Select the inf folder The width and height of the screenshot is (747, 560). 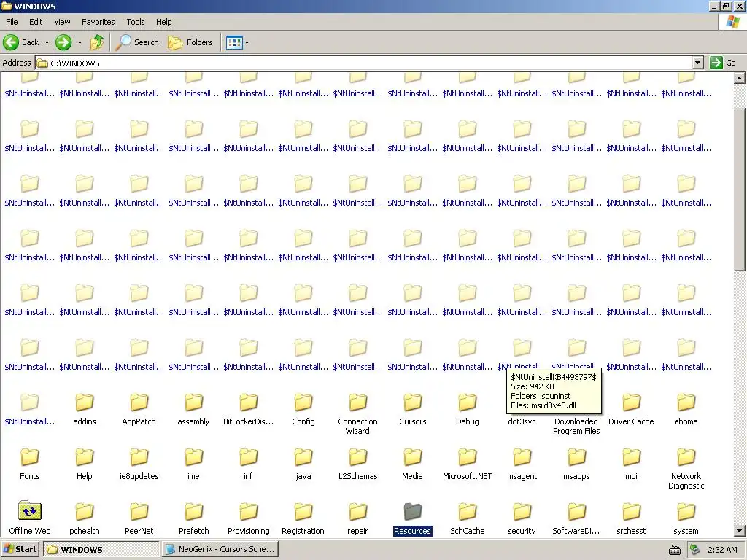[x=248, y=464]
